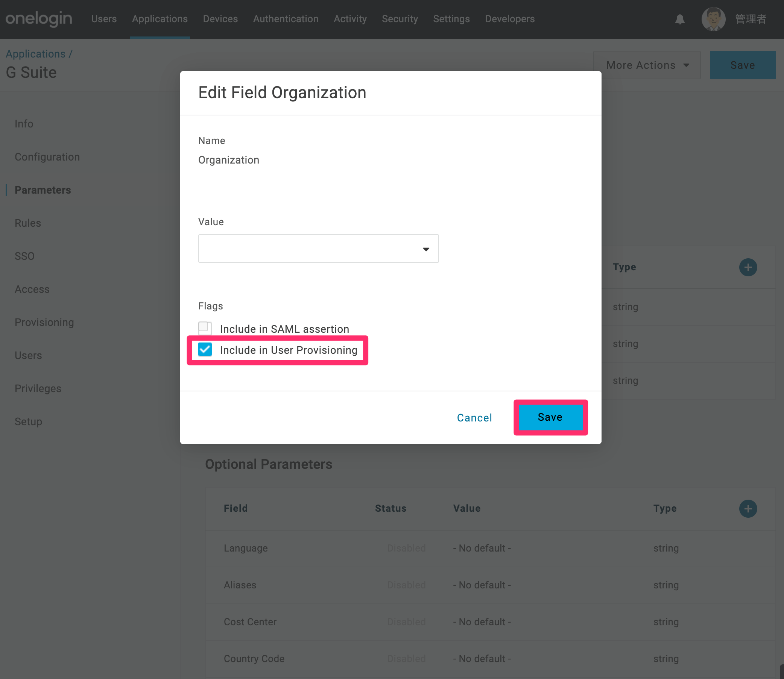Open the Authentication menu

(x=286, y=18)
